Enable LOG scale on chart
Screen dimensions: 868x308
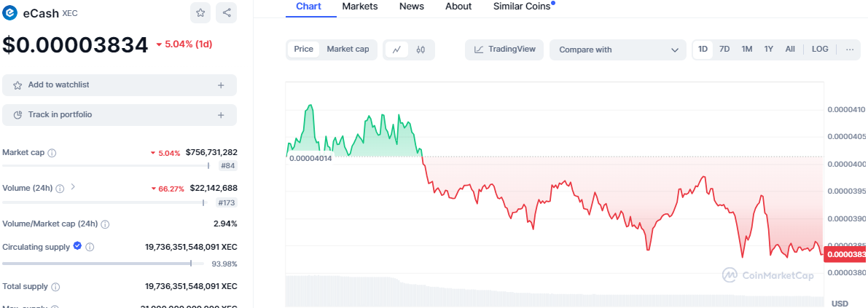[x=820, y=50]
